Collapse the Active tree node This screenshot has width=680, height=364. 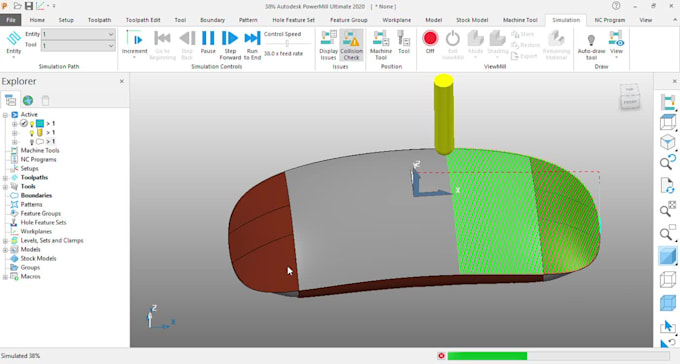(5, 115)
